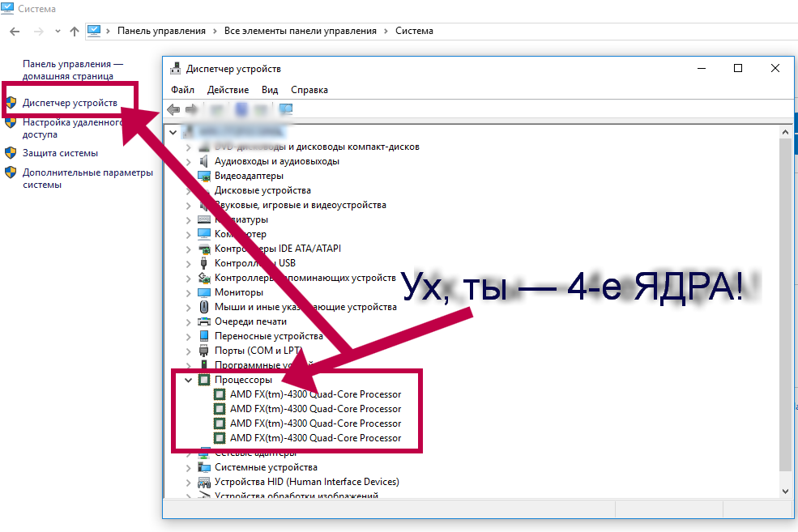This screenshot has height=532, width=798.
Task: Click the Процессоры chip icon
Action: [204, 380]
